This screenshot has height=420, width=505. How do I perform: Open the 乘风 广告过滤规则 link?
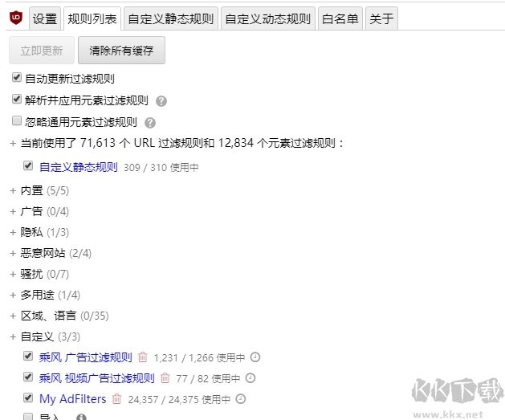(x=86, y=357)
